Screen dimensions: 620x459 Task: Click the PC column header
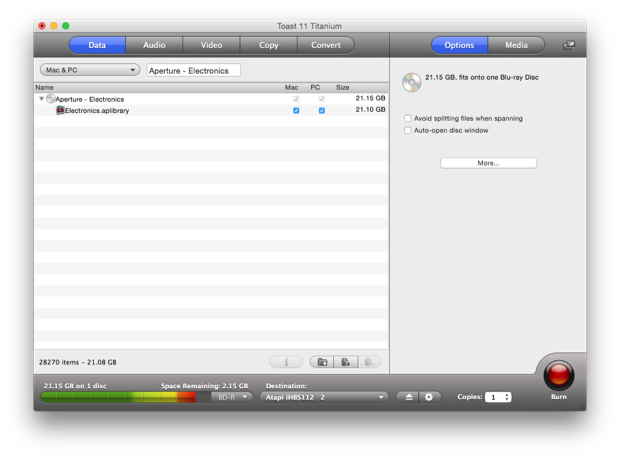tap(315, 87)
